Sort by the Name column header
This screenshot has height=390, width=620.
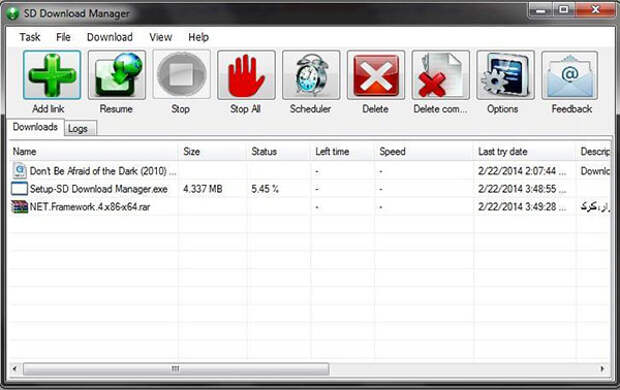tap(94, 151)
